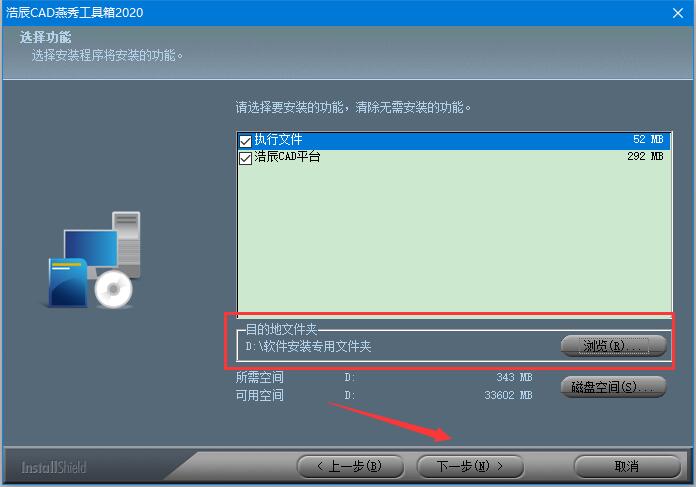Screen dimensions: 696x487
Task: Click the 52 MB size value
Action: click(x=648, y=139)
